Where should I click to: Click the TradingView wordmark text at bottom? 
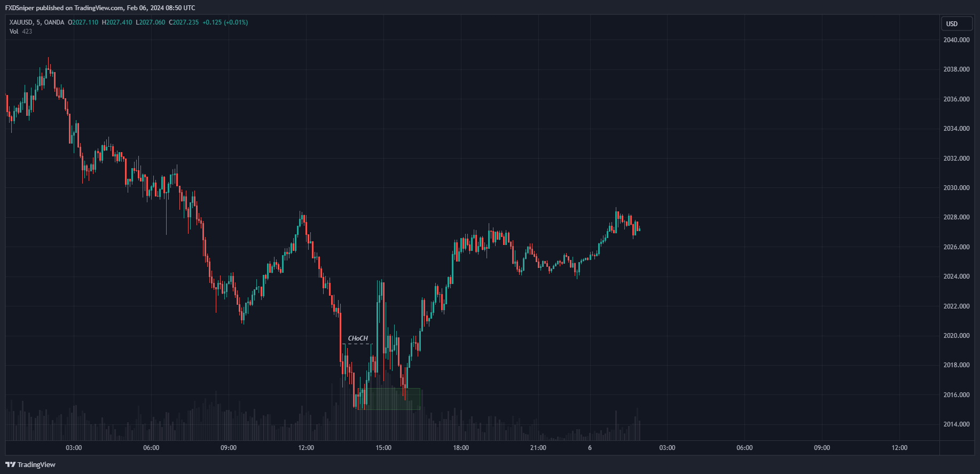coord(36,464)
